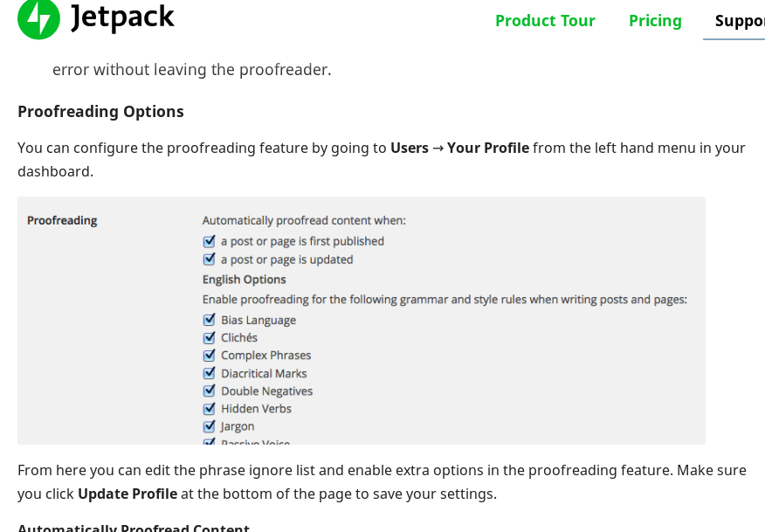Toggle the Jargon checkbox
Screen dimensions: 765x532
pos(209,426)
